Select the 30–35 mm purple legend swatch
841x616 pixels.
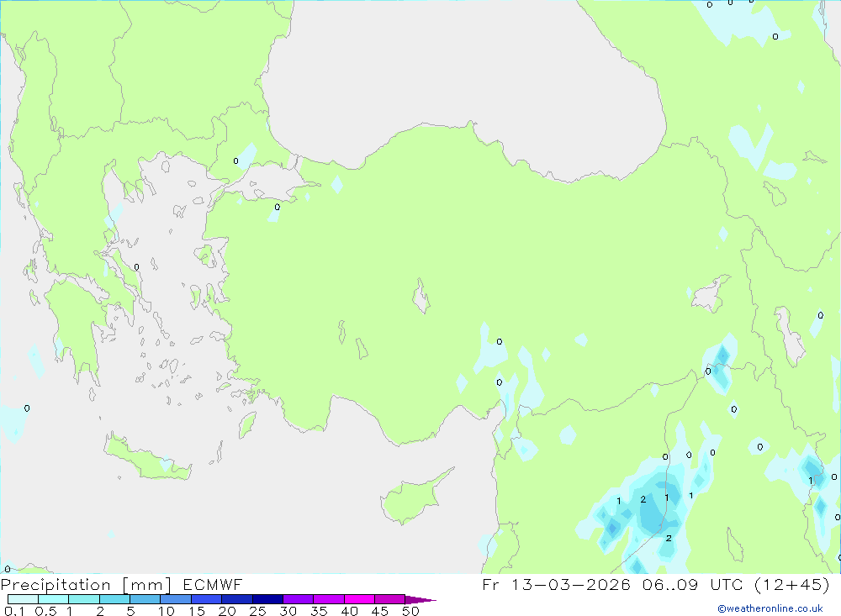click(x=299, y=599)
